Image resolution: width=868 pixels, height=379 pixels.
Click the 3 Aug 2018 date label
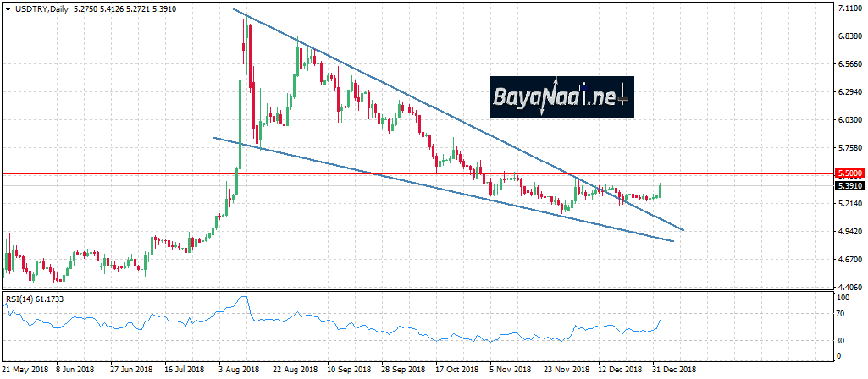[x=240, y=370]
